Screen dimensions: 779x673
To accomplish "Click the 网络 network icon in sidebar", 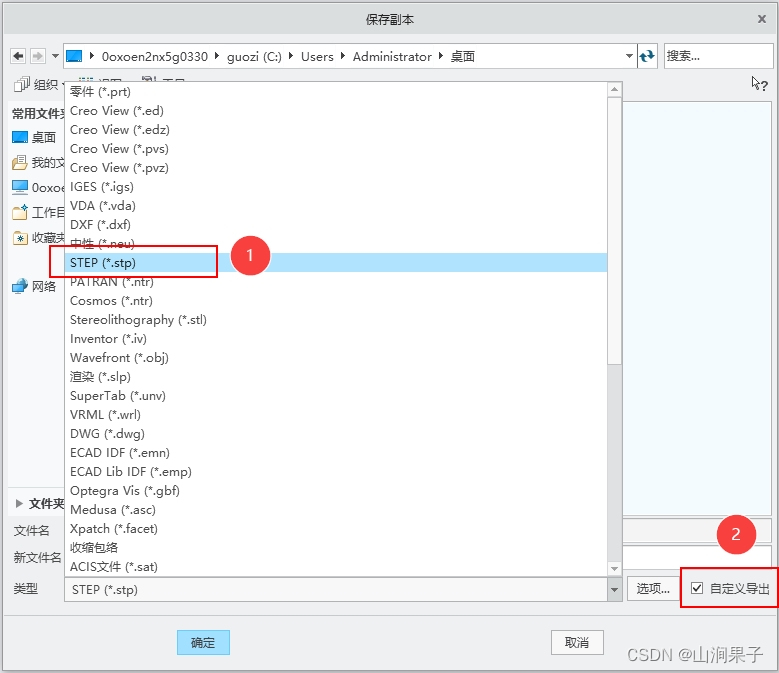I will 20,286.
